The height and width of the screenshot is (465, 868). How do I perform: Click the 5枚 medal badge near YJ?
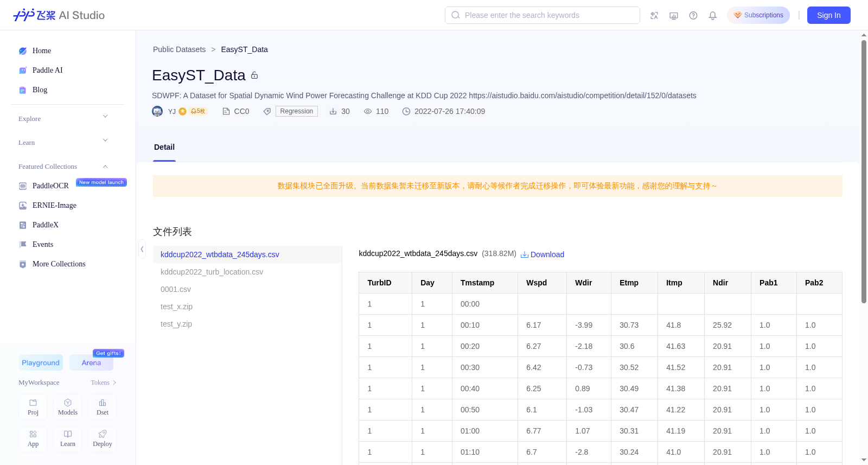(198, 111)
